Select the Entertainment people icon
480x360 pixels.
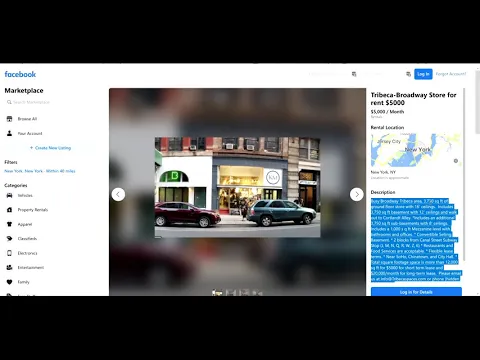pos(9,267)
